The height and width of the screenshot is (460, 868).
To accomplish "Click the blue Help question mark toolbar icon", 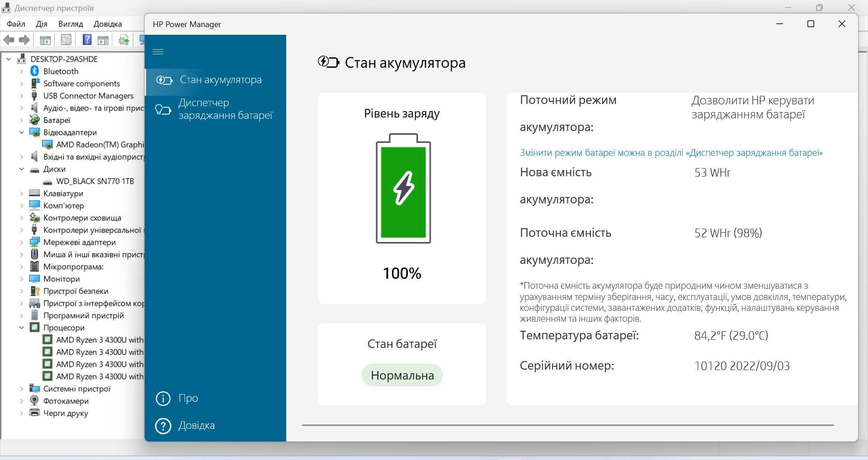I will (x=87, y=40).
